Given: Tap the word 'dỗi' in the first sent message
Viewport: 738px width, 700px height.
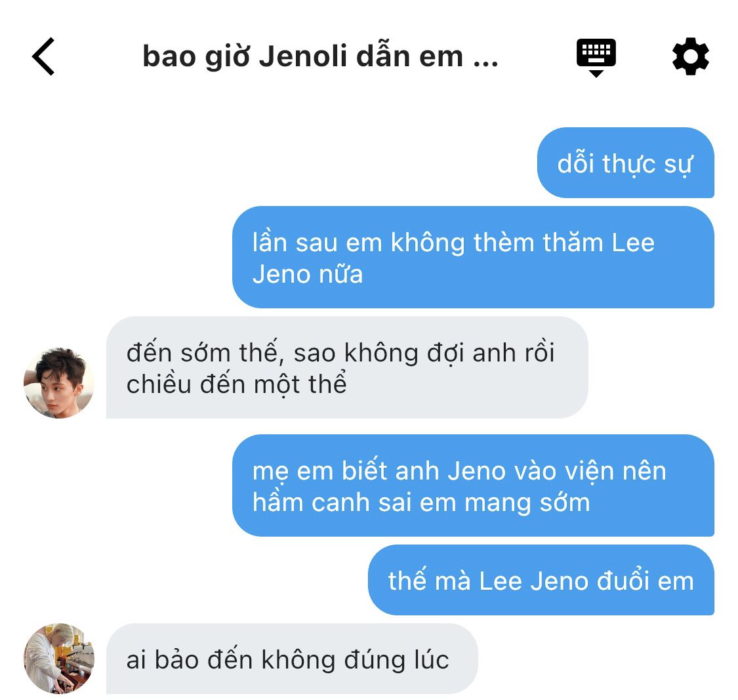Looking at the screenshot, I should (x=576, y=163).
